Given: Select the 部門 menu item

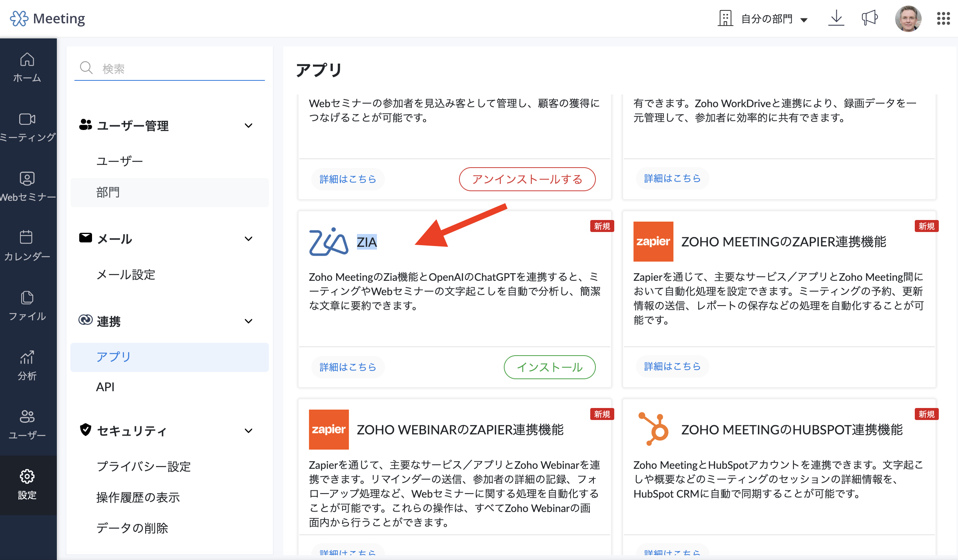Looking at the screenshot, I should [108, 192].
